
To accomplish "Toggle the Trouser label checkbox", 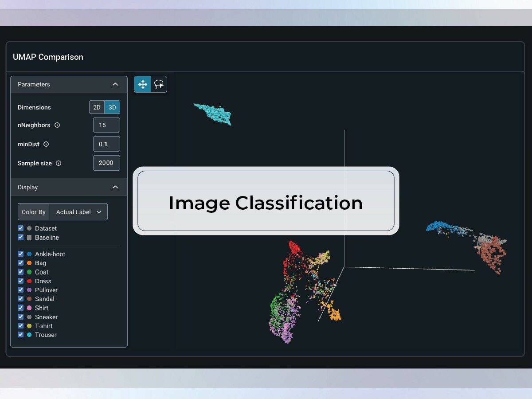I will pyautogui.click(x=20, y=335).
